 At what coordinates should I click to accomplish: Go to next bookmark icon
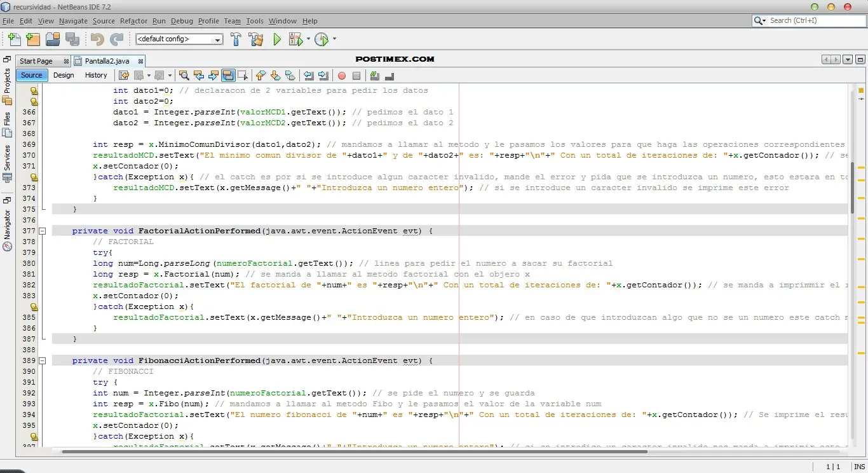click(x=275, y=75)
